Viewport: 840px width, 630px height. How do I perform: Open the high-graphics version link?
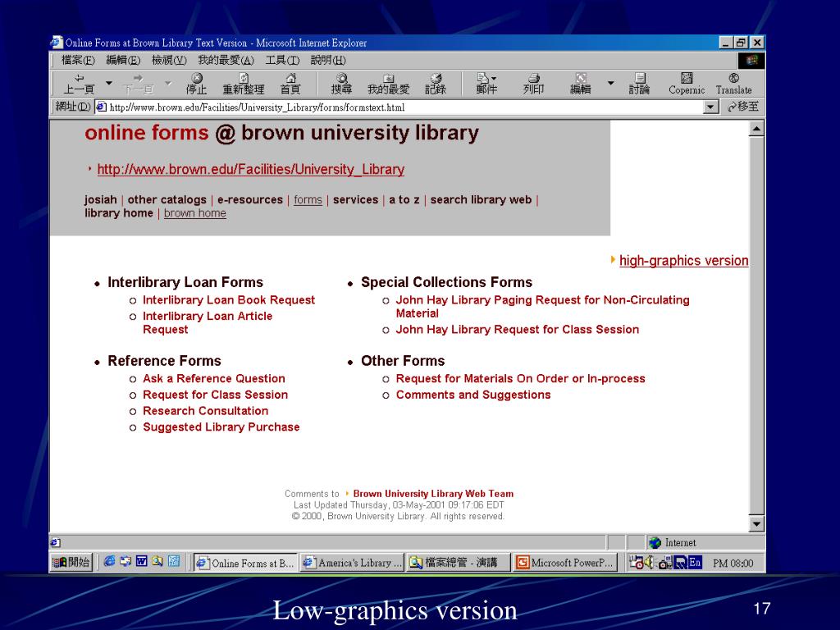pyautogui.click(x=683, y=260)
